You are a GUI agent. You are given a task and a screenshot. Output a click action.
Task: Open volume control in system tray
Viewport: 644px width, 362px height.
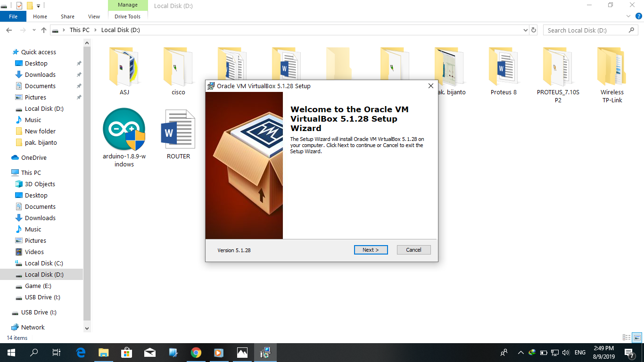point(566,353)
